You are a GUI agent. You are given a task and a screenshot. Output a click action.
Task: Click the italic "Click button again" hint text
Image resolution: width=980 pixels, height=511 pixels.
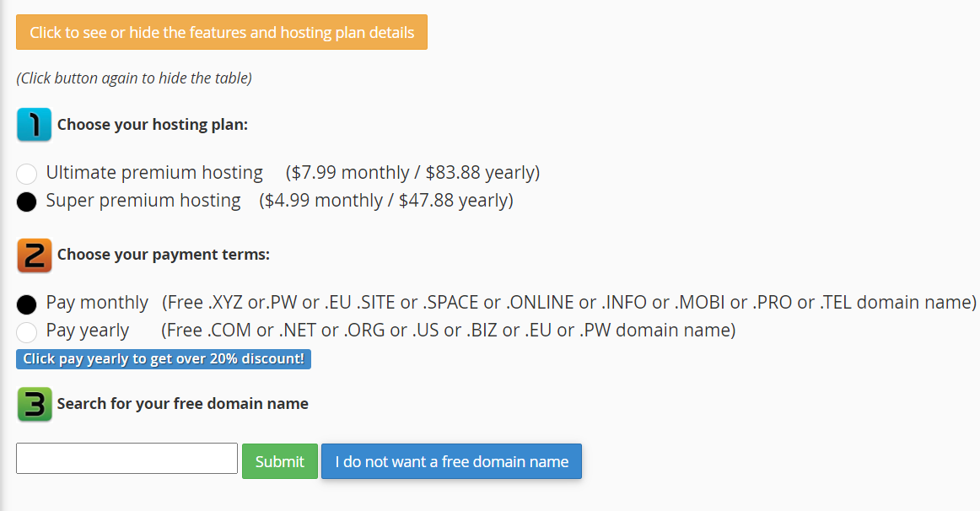pos(134,78)
